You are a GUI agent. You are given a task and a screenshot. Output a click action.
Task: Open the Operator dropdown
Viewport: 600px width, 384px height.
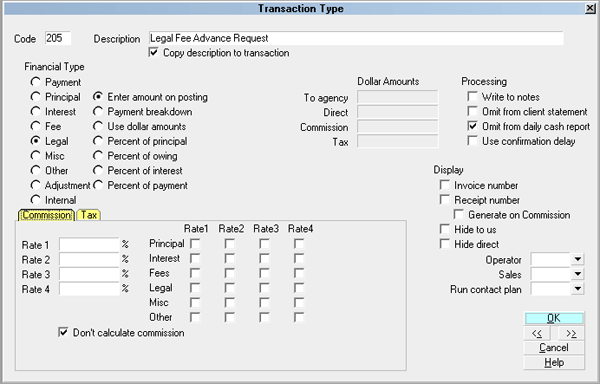pos(577,259)
